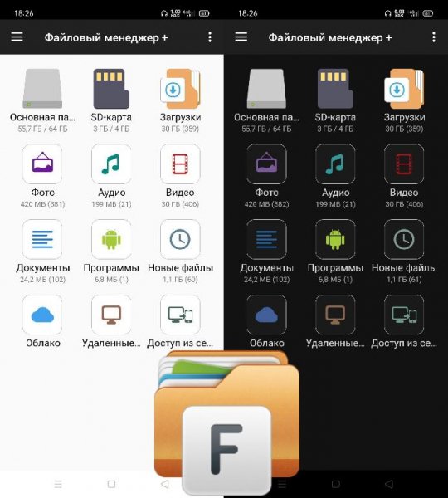Open main storage drive icon in light screen

pos(42,89)
